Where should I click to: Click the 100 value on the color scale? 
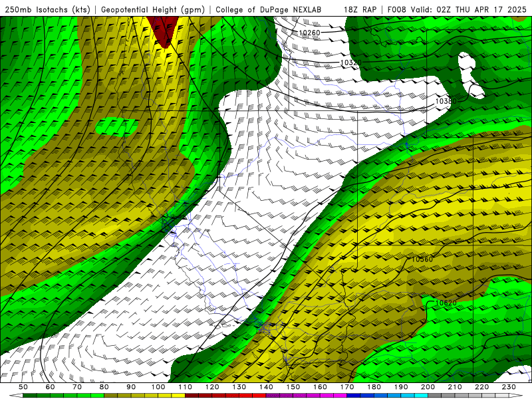click(158, 387)
